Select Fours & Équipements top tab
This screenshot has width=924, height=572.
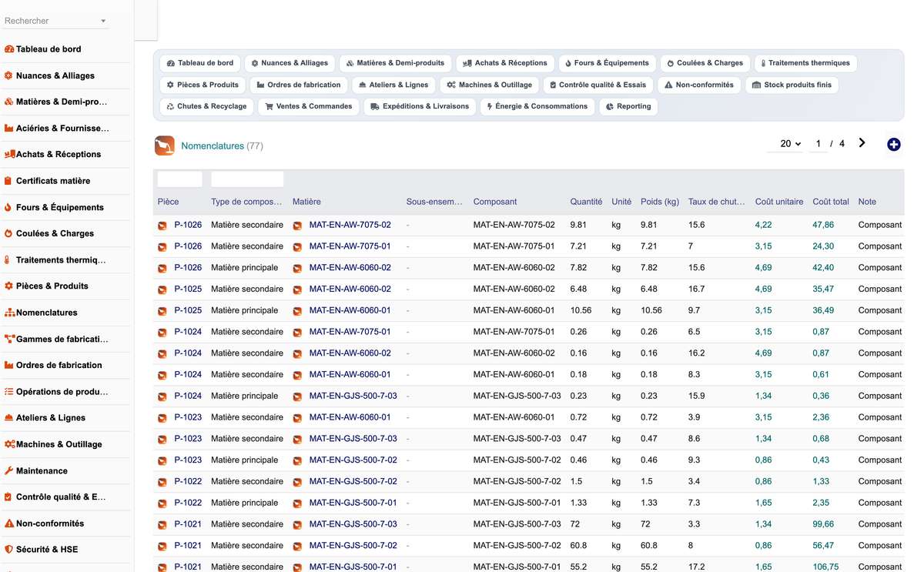pyautogui.click(x=607, y=63)
